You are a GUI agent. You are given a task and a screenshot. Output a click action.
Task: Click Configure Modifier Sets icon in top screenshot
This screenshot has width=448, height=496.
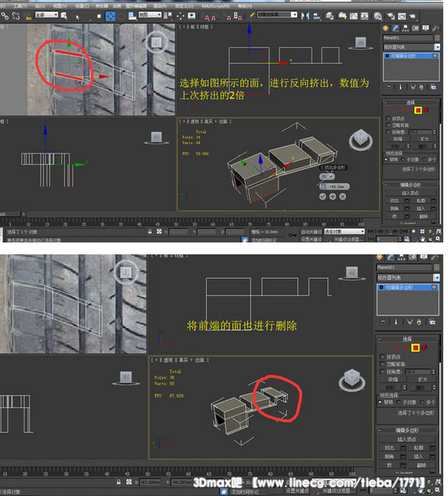pos(433,87)
